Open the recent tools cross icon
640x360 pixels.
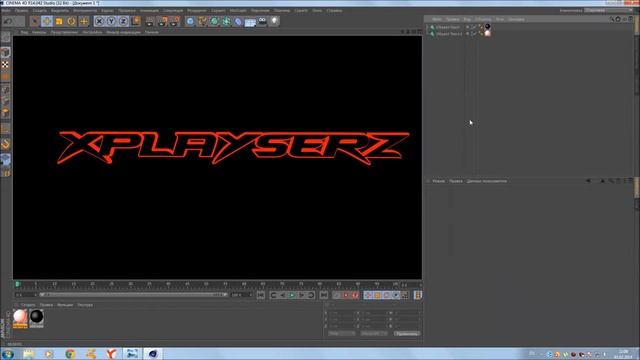pos(84,21)
